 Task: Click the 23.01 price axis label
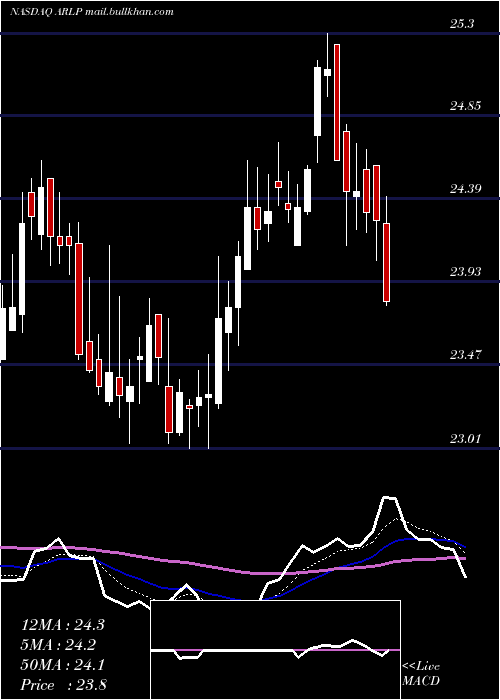(x=465, y=439)
